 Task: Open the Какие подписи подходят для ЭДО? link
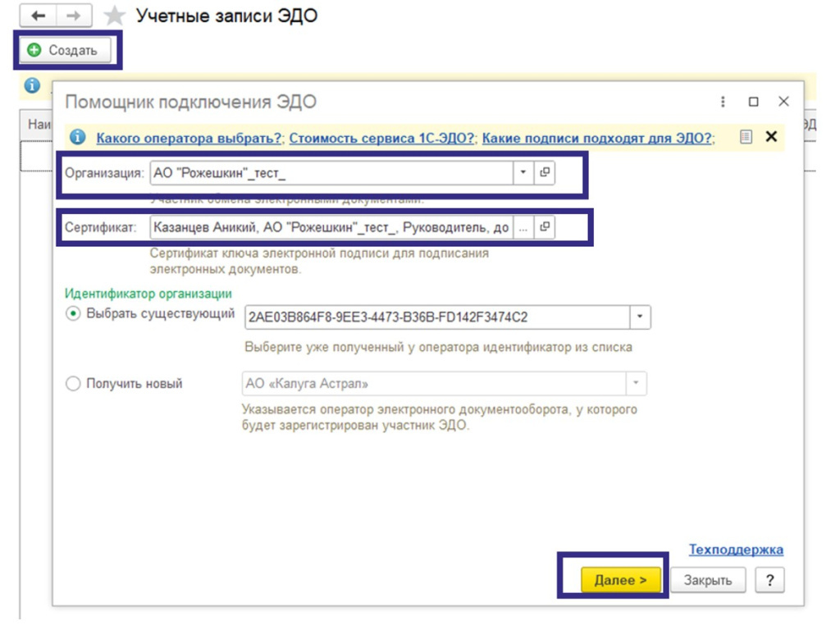[x=597, y=138]
